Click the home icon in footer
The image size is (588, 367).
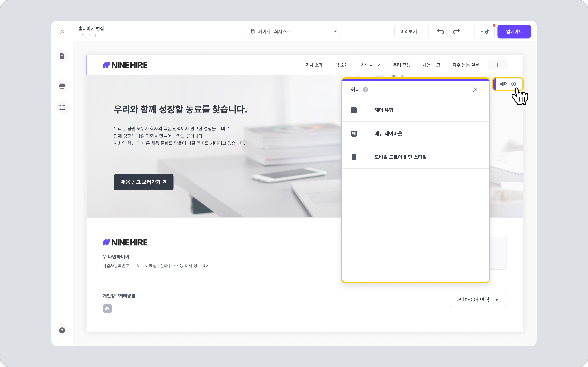107,308
